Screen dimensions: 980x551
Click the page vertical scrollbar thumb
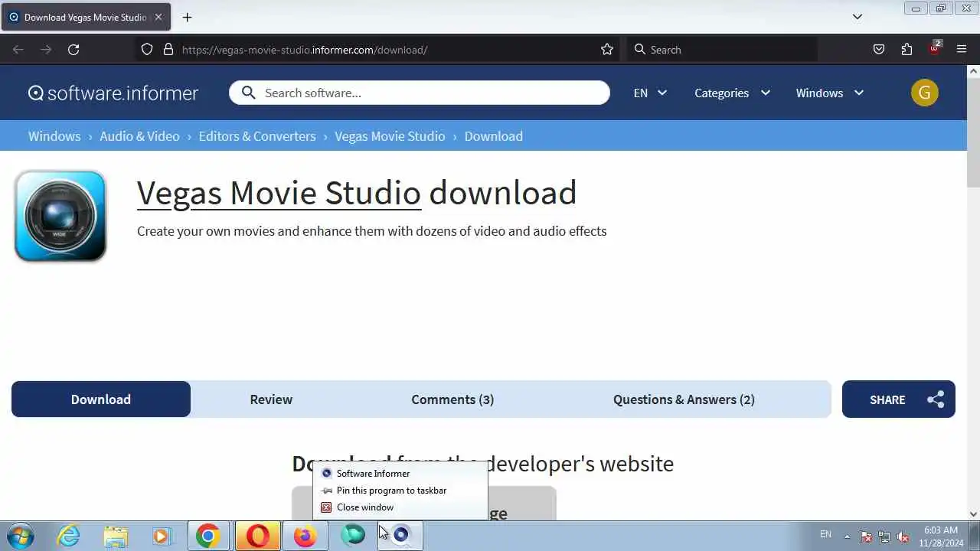(973, 132)
